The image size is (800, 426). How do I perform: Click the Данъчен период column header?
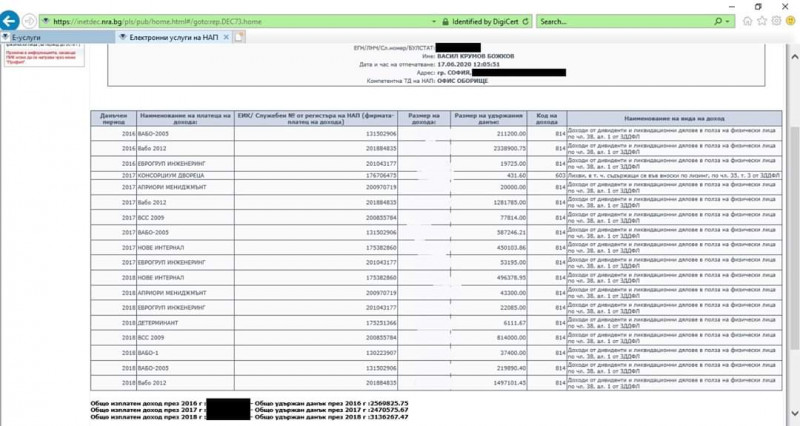tap(113, 120)
